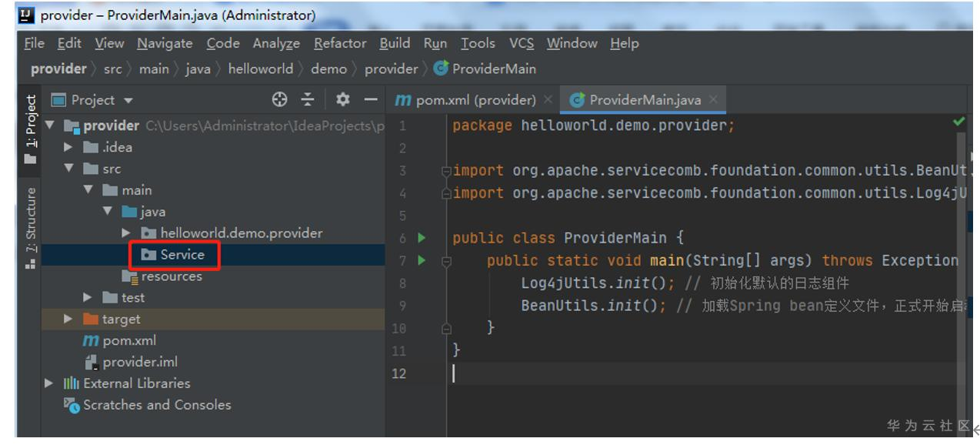Open Project panel settings gear

click(343, 99)
